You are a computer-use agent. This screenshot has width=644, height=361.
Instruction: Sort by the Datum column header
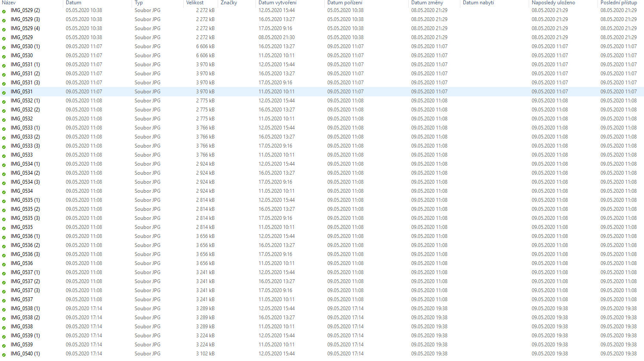74,3
